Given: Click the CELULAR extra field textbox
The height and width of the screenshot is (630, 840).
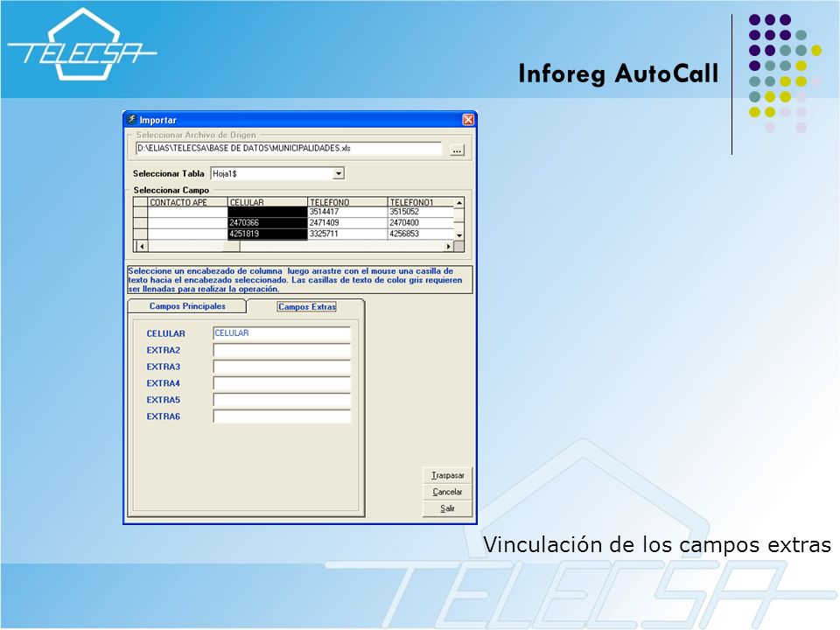Looking at the screenshot, I should coord(282,333).
